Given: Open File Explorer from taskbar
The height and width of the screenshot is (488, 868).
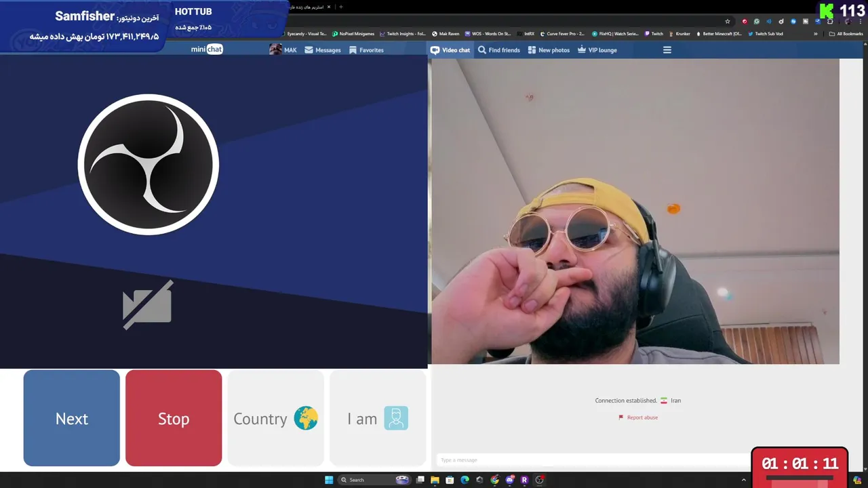Looking at the screenshot, I should [435, 480].
